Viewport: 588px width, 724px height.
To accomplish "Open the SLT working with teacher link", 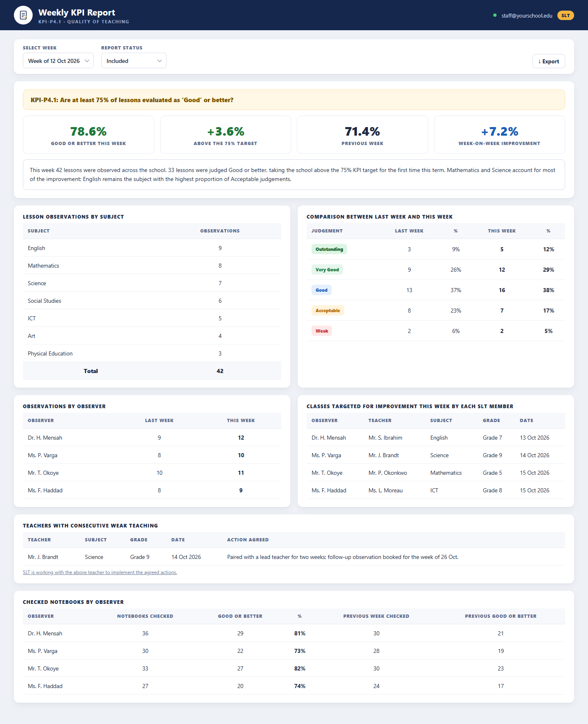I will [x=100, y=572].
